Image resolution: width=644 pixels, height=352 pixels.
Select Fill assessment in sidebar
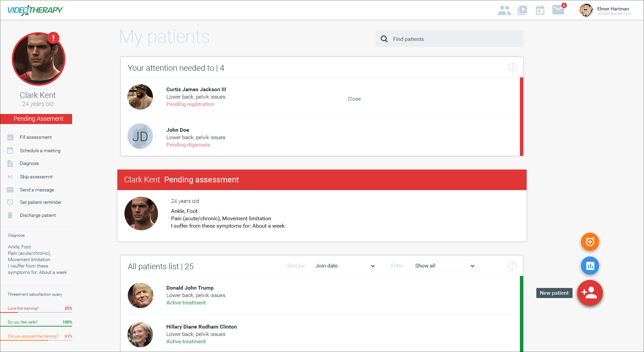[x=36, y=137]
